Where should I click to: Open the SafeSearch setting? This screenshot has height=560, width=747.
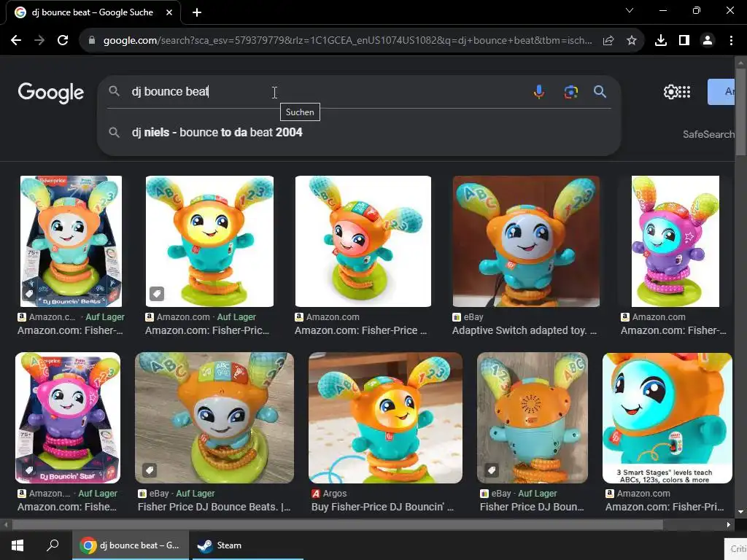tap(708, 134)
